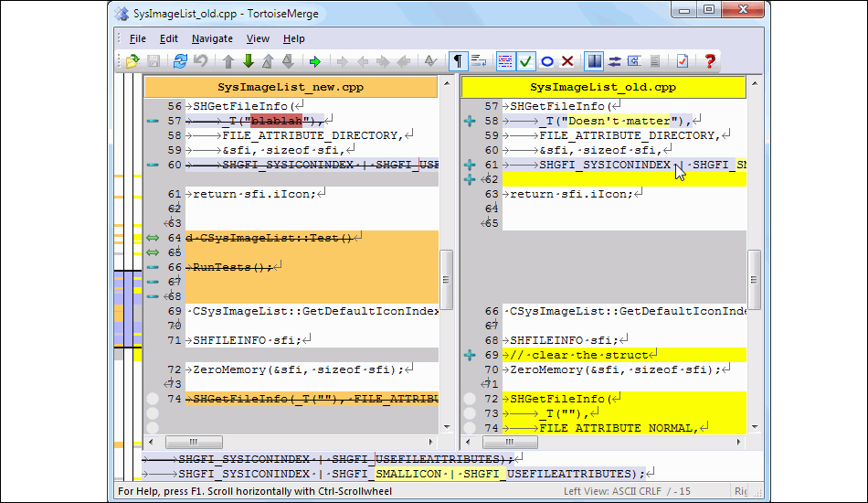
Task: Toggle the green checkmark toolbar button
Action: [526, 61]
